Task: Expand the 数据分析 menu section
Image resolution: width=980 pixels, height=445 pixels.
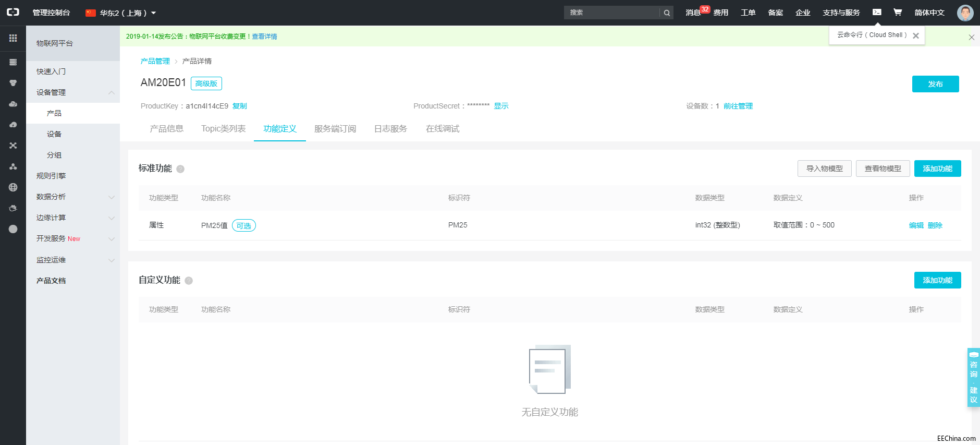Action: (x=111, y=197)
